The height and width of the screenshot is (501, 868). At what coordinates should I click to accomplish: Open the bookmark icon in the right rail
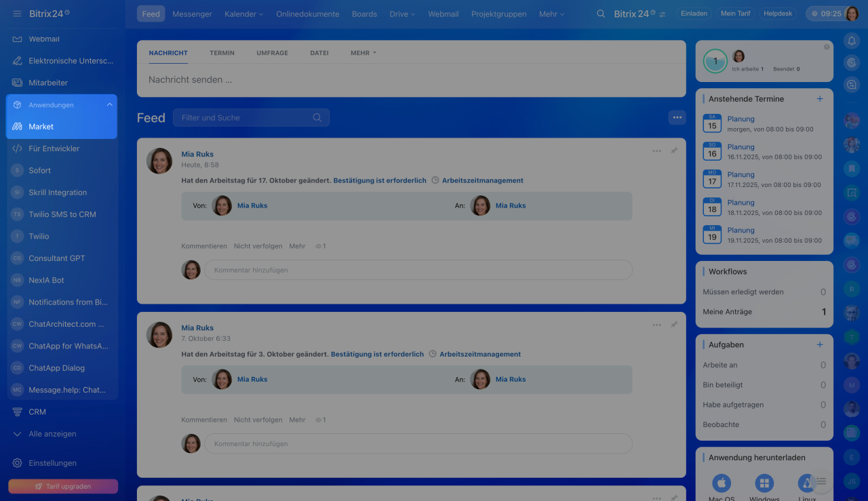[x=852, y=169]
